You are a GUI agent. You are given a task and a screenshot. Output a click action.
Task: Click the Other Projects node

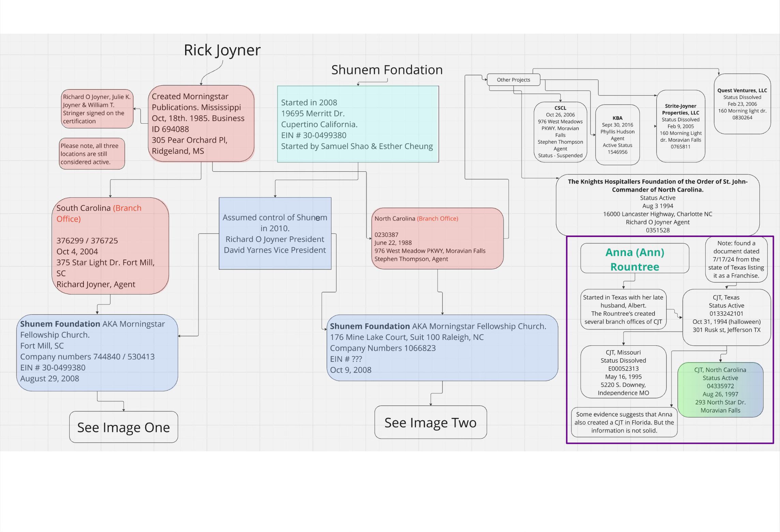coord(513,80)
